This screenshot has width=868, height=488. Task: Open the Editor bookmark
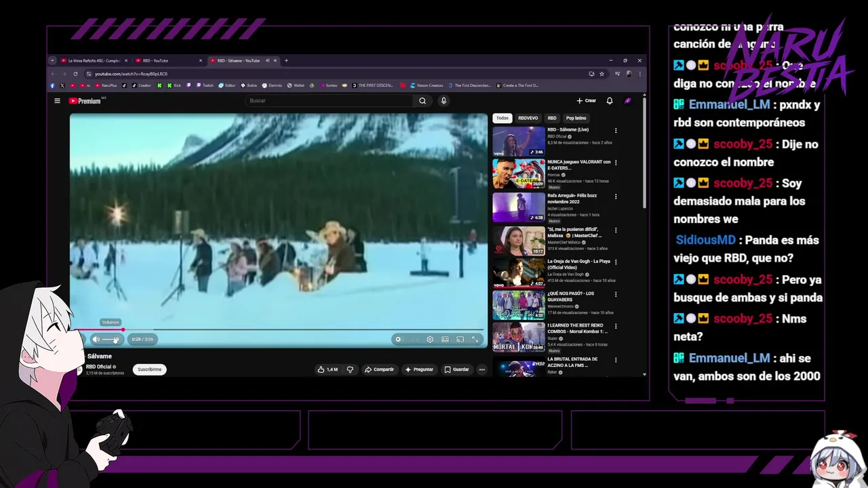(x=226, y=85)
